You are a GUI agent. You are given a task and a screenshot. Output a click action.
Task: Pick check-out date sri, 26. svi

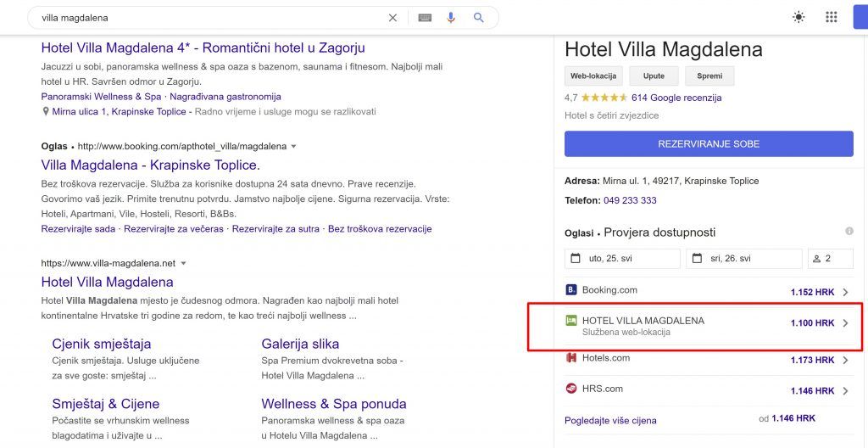pos(743,259)
